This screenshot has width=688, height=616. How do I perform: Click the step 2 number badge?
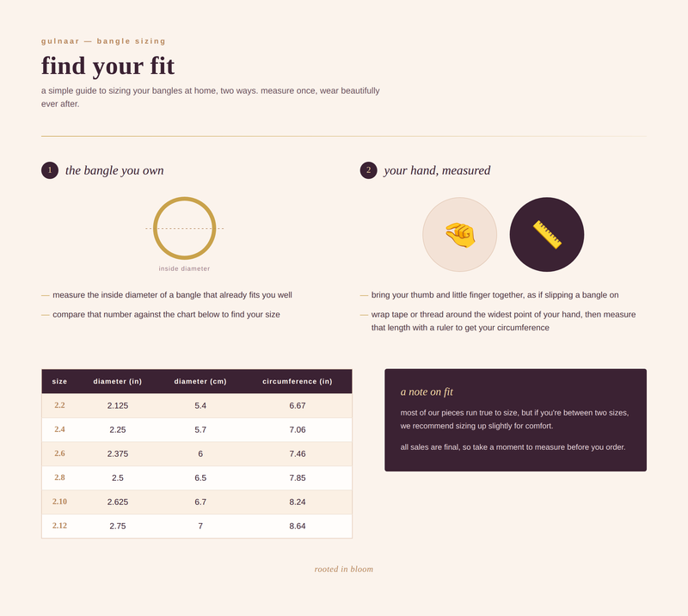point(369,170)
